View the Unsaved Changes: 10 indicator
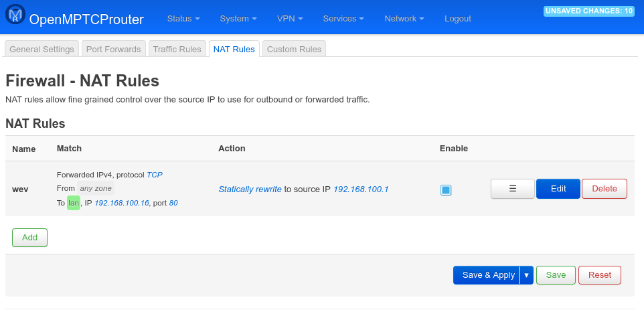 589,11
